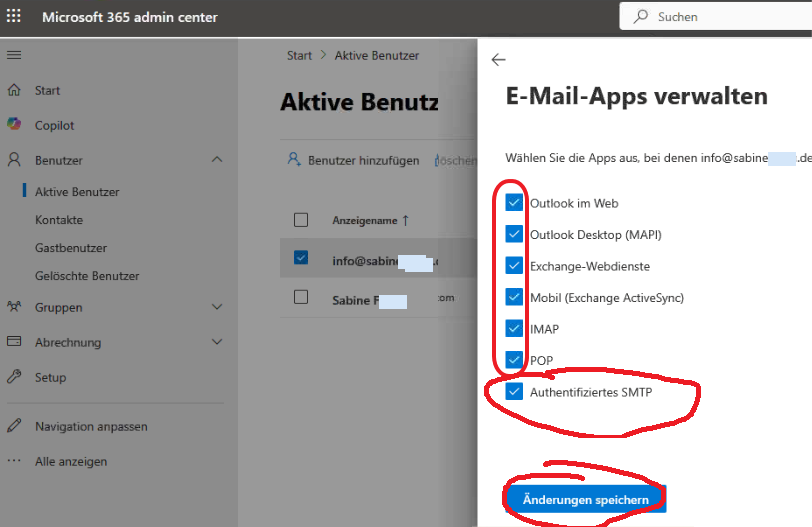
Task: Click the Benutzer person icon
Action: 14,159
